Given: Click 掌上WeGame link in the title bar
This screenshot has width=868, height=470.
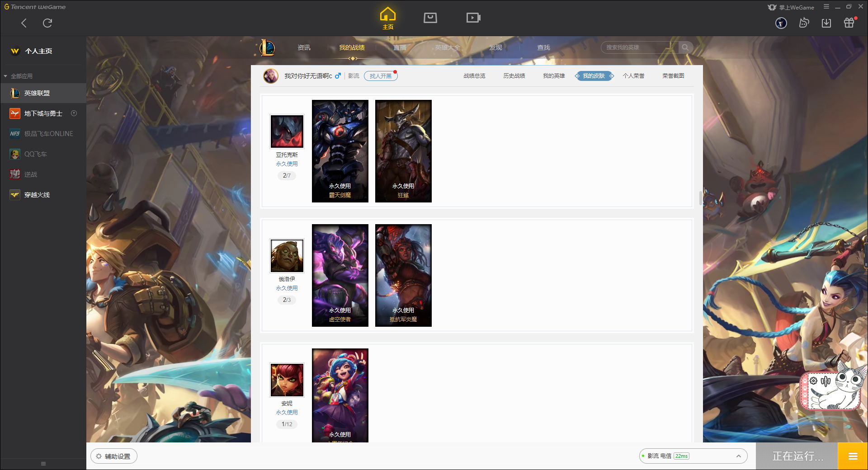Looking at the screenshot, I should point(791,7).
